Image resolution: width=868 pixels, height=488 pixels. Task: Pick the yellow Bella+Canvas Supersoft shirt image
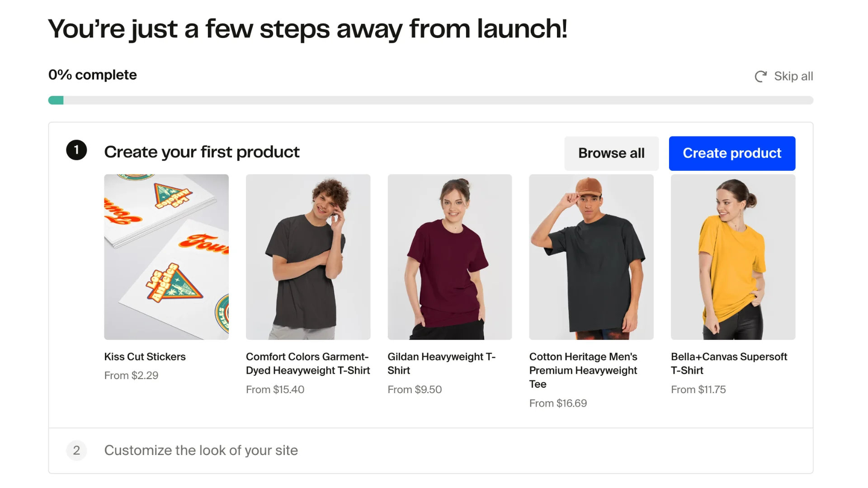coord(733,257)
